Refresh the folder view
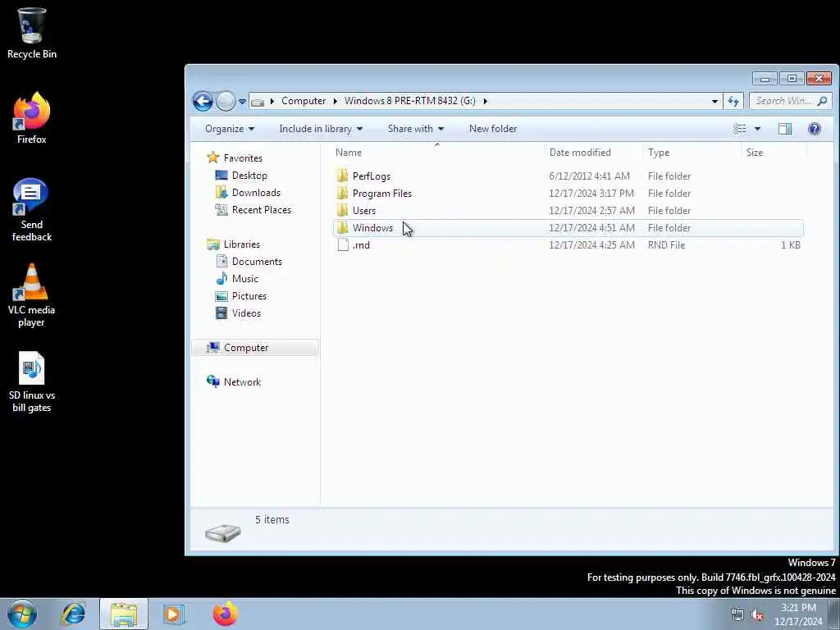840x630 pixels. pyautogui.click(x=733, y=101)
